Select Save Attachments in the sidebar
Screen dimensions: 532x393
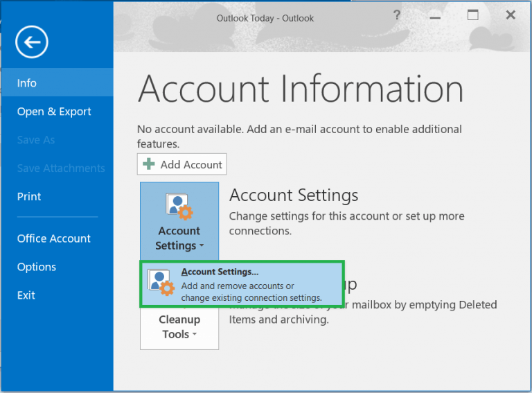pyautogui.click(x=57, y=168)
